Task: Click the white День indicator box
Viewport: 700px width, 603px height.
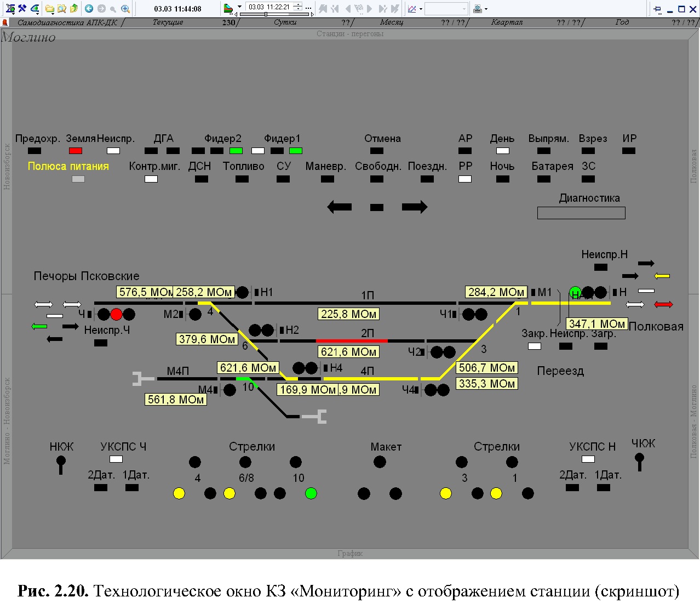Action: click(x=502, y=151)
